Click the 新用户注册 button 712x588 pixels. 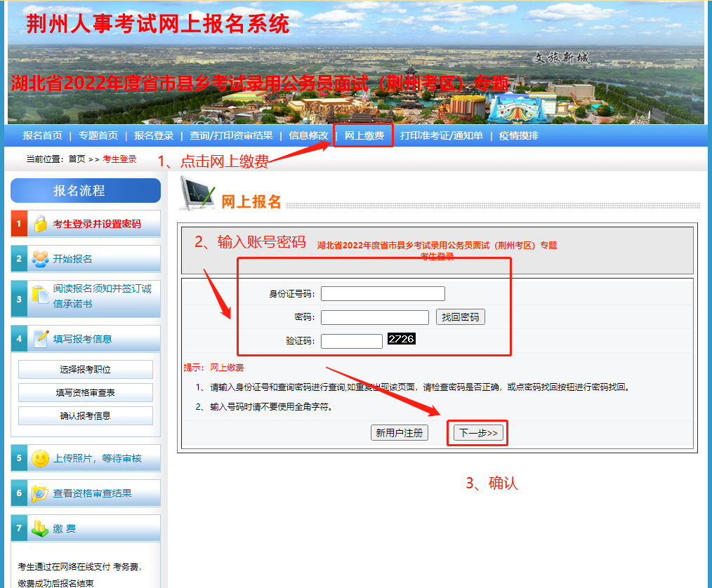399,433
